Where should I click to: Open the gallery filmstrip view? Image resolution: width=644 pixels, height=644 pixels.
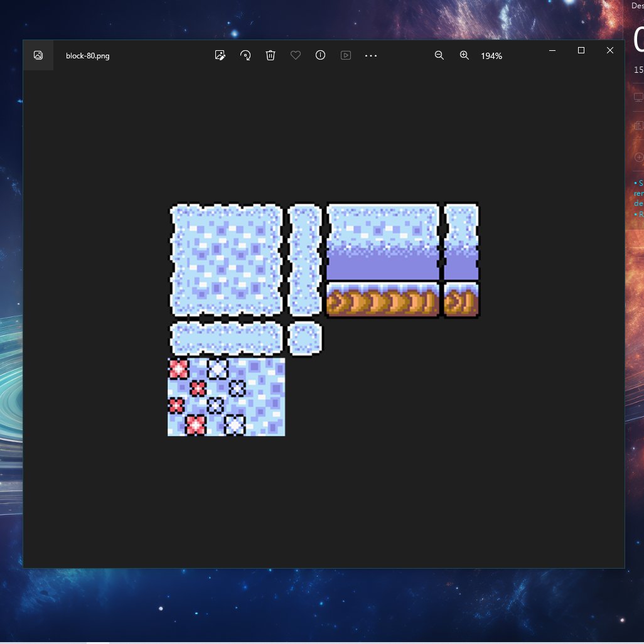38,55
